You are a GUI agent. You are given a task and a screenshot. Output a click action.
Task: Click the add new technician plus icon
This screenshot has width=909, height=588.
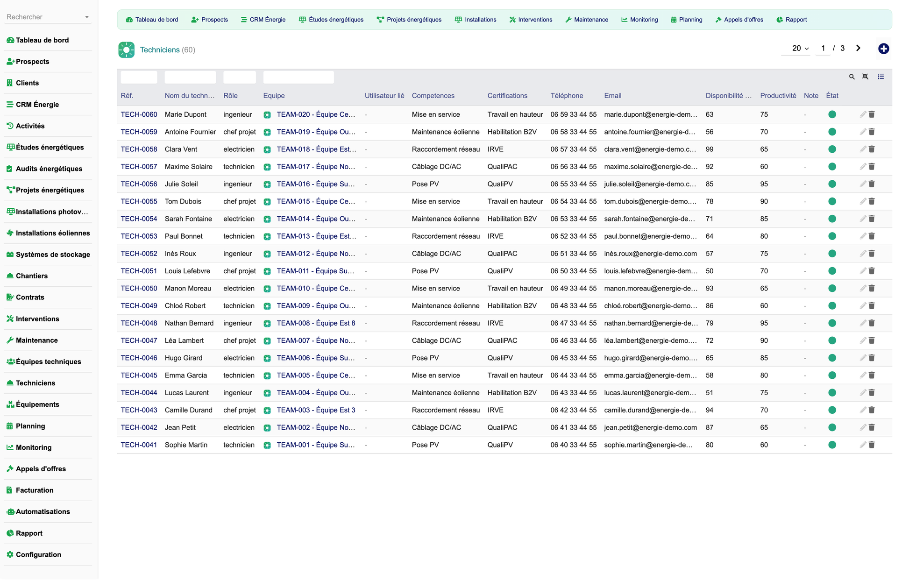(x=883, y=49)
